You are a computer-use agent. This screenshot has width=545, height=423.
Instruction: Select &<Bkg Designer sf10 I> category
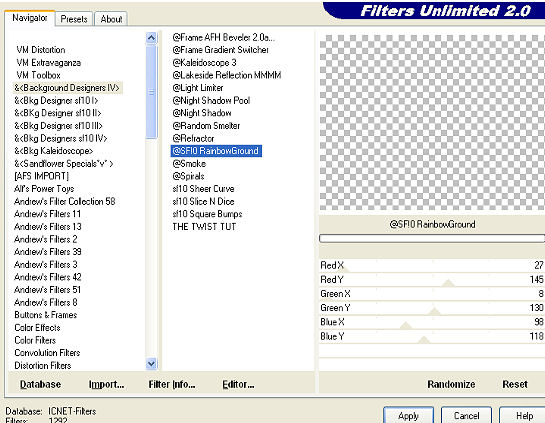[x=56, y=100]
